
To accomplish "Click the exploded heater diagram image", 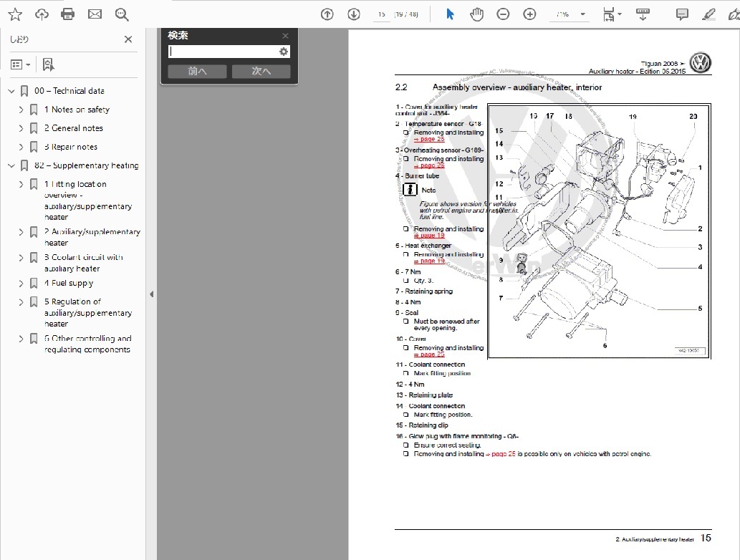I will [599, 231].
